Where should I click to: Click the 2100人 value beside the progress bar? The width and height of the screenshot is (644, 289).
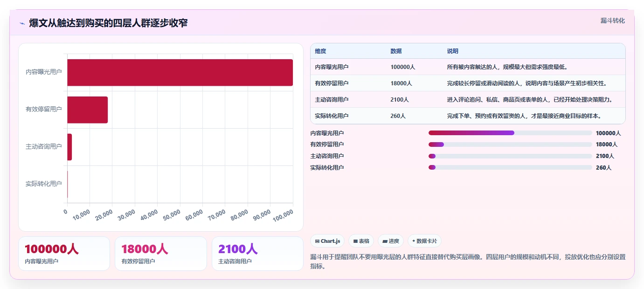pyautogui.click(x=605, y=156)
